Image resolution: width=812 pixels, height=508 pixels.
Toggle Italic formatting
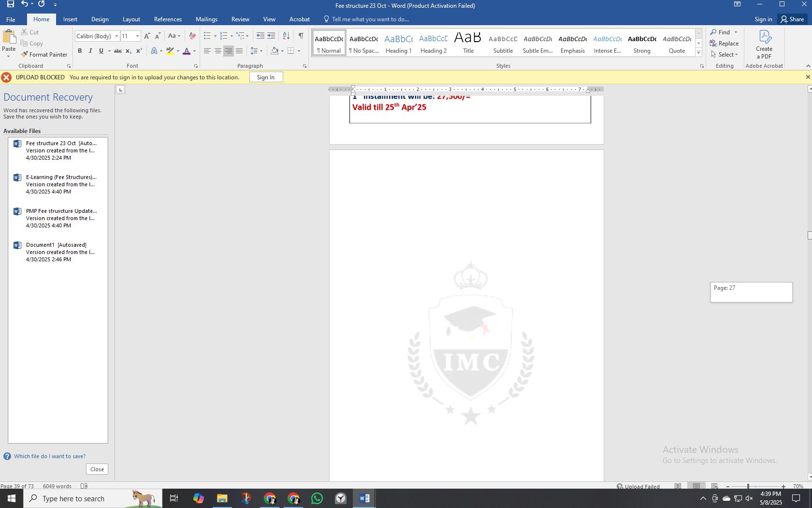tap(90, 51)
